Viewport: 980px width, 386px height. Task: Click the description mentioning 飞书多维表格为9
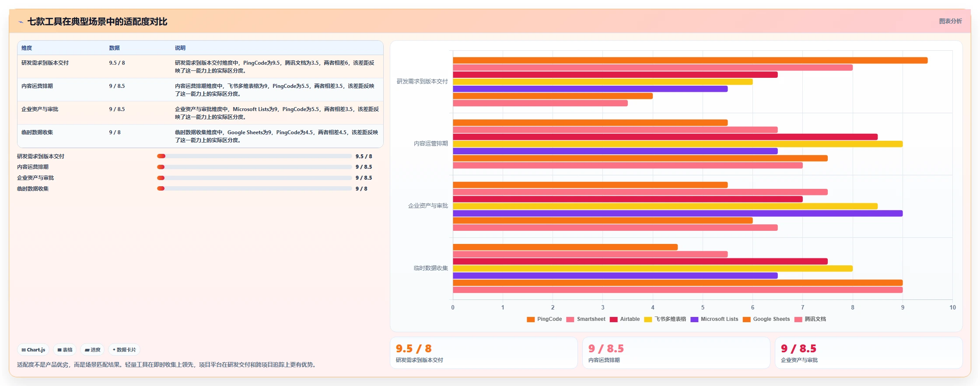point(277,90)
